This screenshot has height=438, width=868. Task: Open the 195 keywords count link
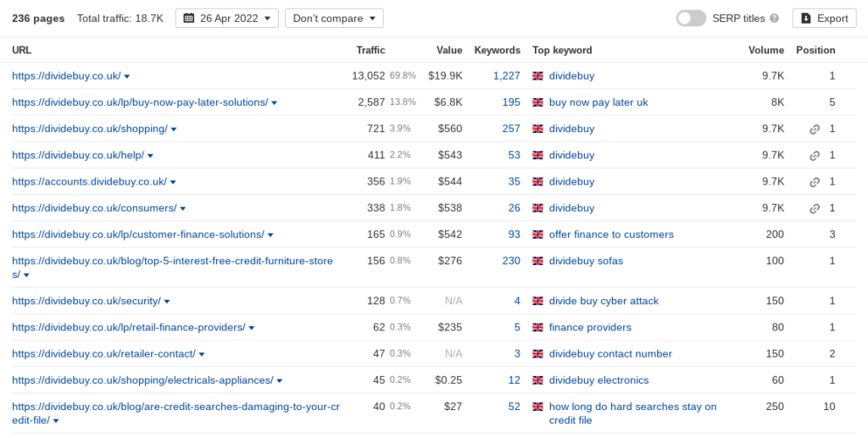pos(511,103)
